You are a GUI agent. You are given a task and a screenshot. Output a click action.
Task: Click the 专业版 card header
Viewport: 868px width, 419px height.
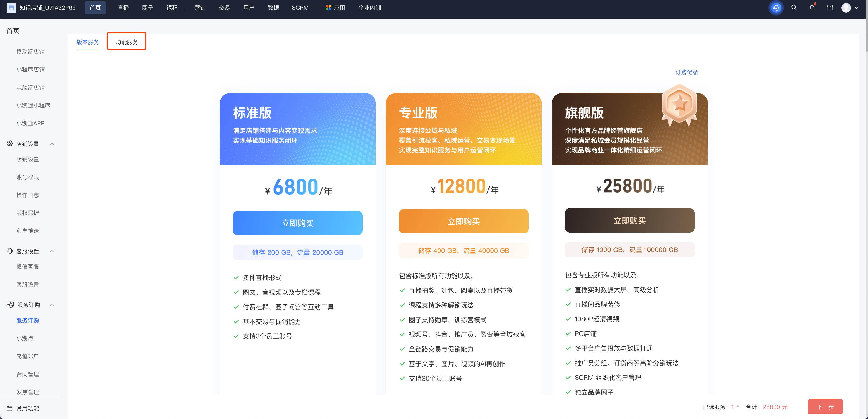464,129
